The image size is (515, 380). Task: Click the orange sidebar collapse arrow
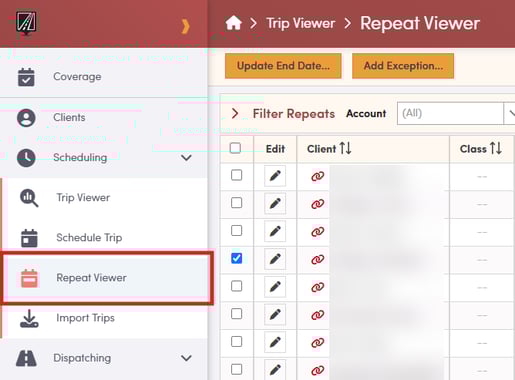(186, 26)
